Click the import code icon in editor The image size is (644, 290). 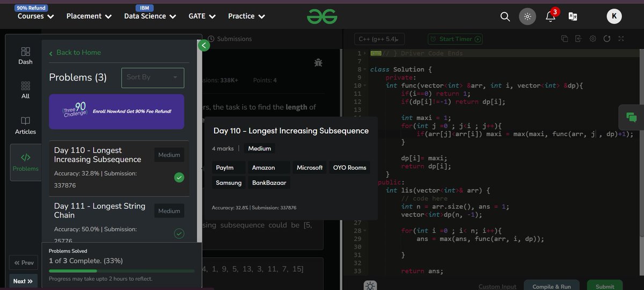coord(579,39)
